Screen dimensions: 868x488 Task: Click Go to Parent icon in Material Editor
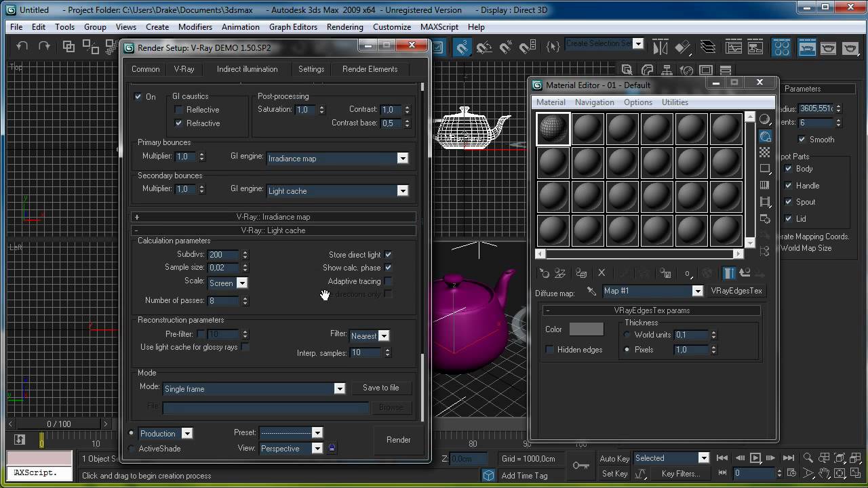coord(745,273)
